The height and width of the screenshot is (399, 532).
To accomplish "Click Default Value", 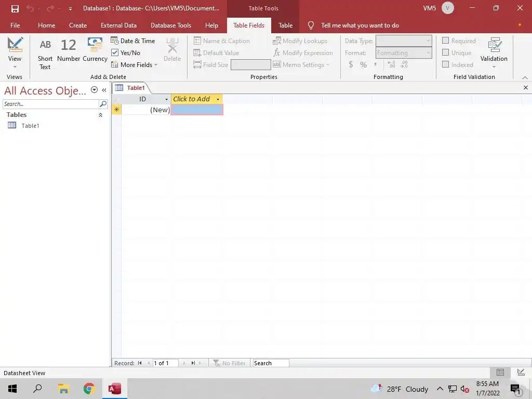I will 216,53.
